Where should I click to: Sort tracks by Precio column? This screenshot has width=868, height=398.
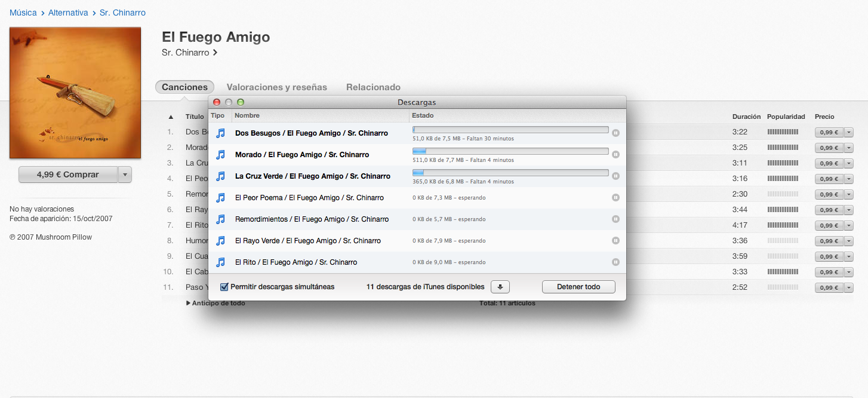pos(824,117)
